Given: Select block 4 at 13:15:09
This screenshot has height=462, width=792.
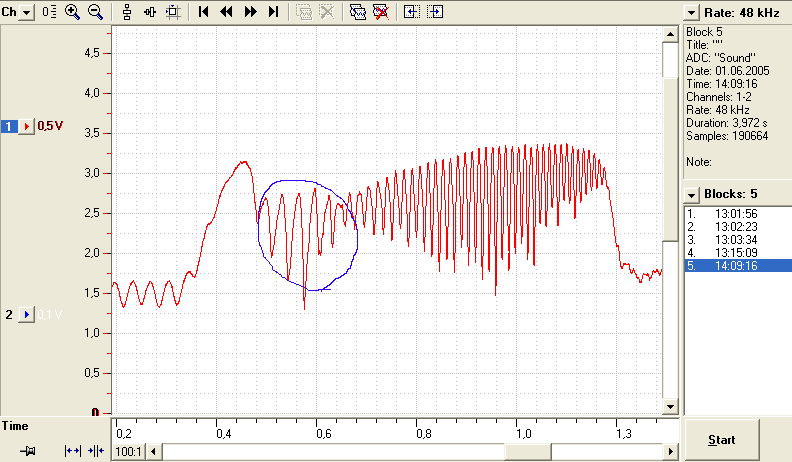Looking at the screenshot, I should click(x=738, y=253).
